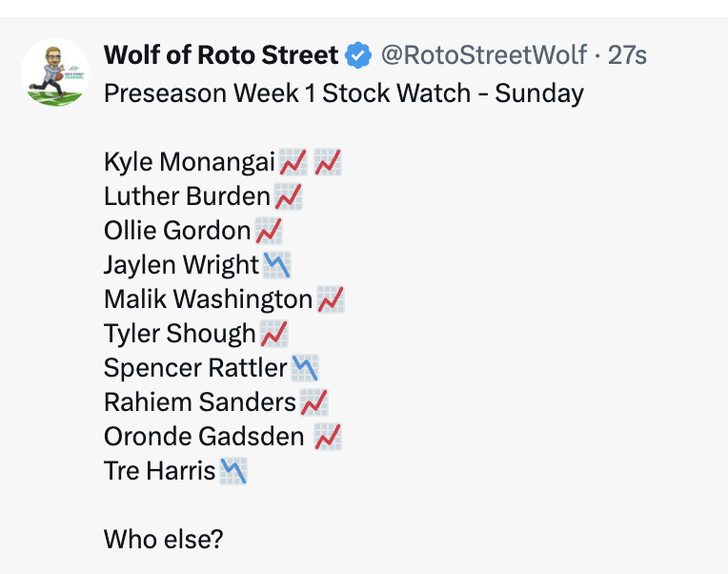Click the 27s timestamp
728x574 pixels.
point(627,55)
